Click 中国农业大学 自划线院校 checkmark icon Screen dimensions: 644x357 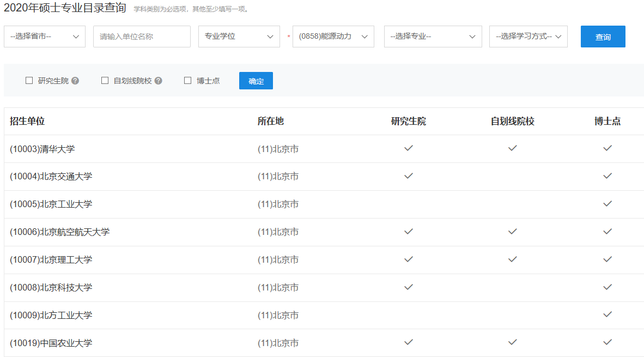click(x=512, y=342)
